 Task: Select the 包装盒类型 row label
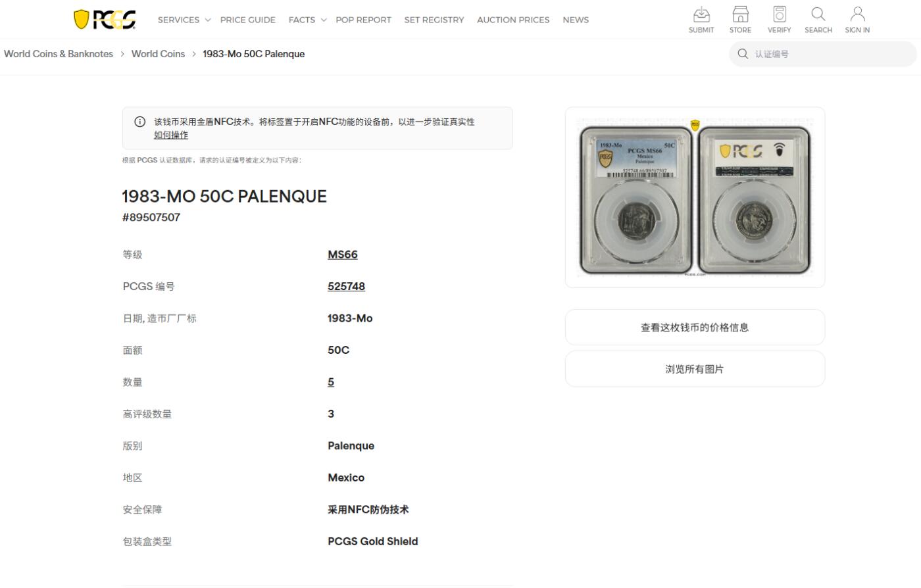pyautogui.click(x=147, y=541)
